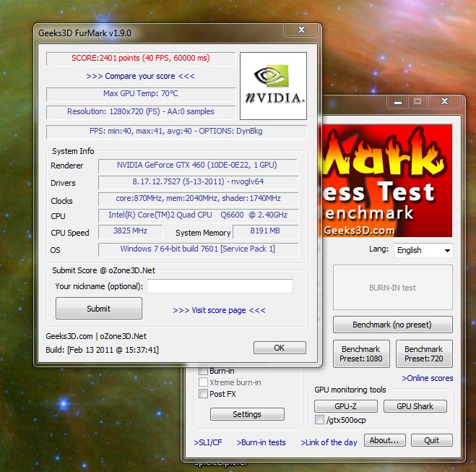Screen dimensions: 476x472
Task: Open the About... dialog
Action: pos(384,440)
